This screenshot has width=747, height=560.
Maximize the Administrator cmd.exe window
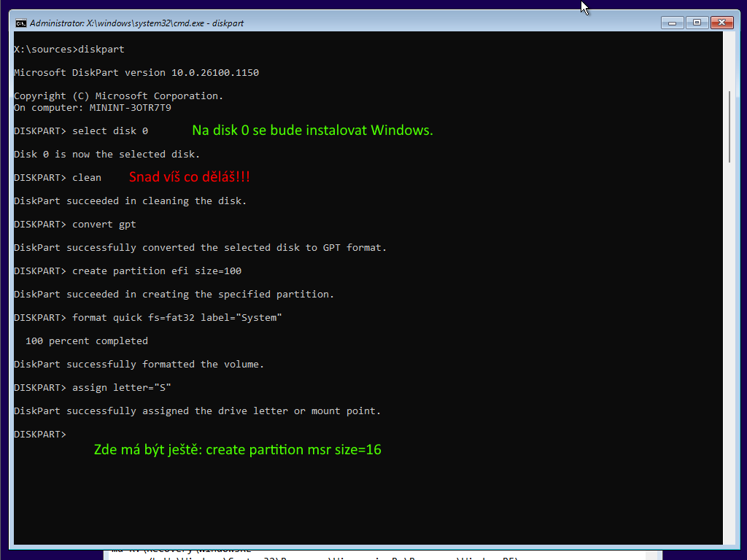pos(697,23)
